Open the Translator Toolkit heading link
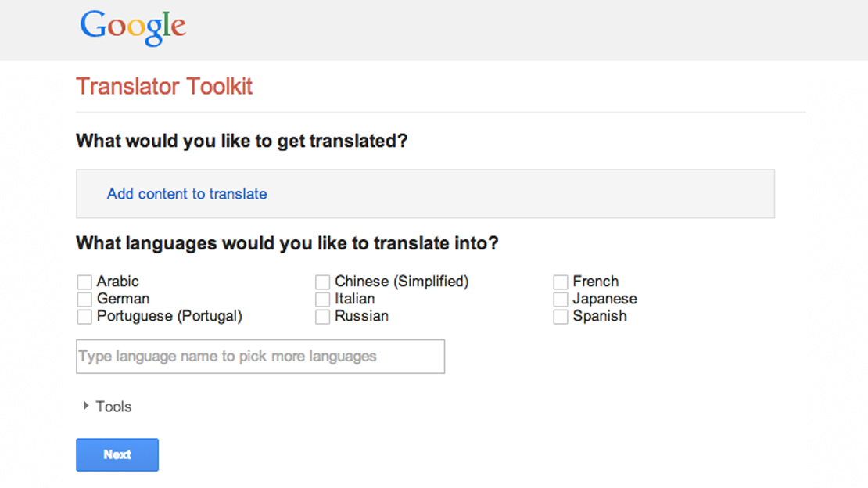The width and height of the screenshot is (868, 488). coord(164,86)
